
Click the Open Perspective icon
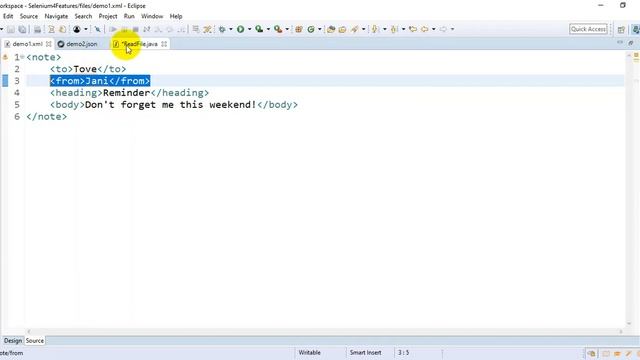[x=621, y=29]
